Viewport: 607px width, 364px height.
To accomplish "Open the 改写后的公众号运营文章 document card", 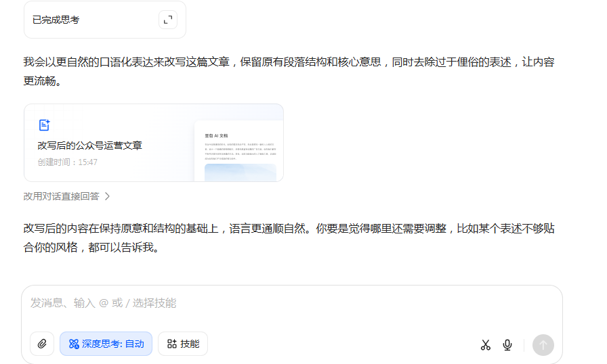I will (x=154, y=143).
